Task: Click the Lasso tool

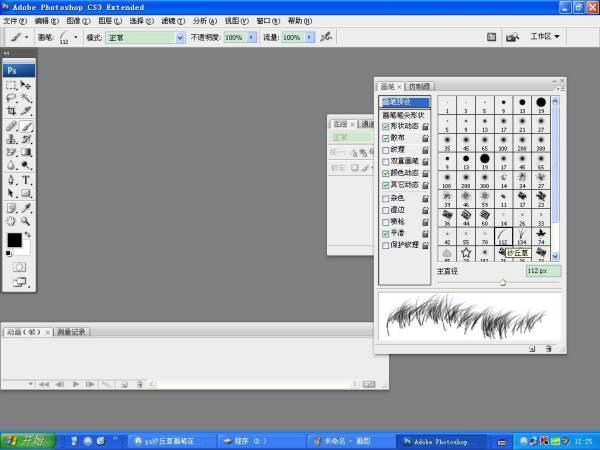Action: 11,99
